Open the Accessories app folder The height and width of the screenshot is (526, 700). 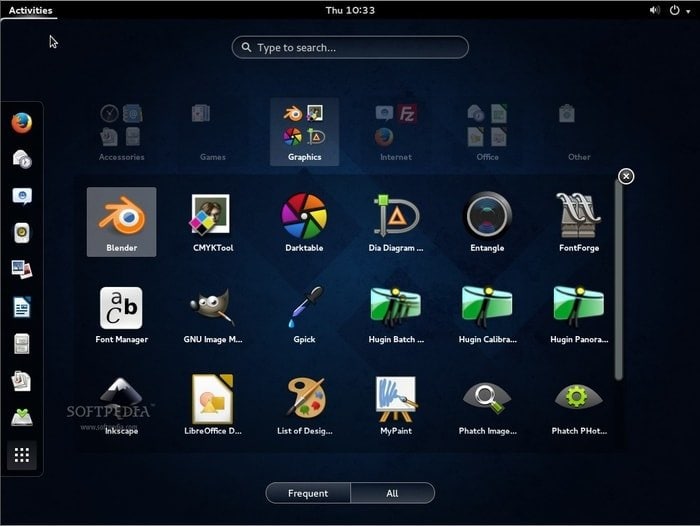pyautogui.click(x=121, y=132)
